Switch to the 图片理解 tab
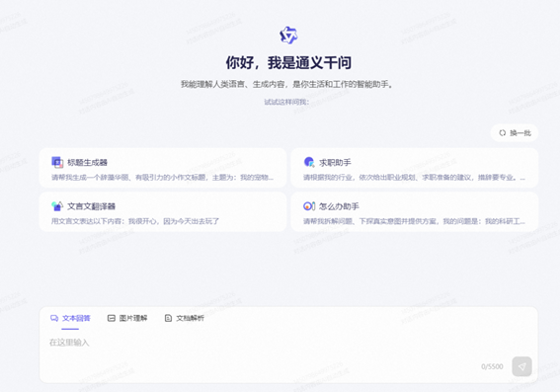This screenshot has height=392, width=560. 127,318
